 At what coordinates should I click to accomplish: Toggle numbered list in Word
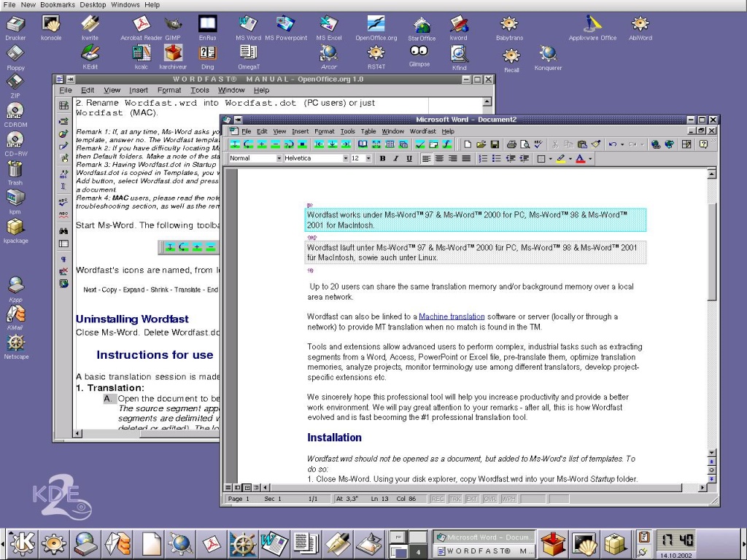(x=483, y=158)
